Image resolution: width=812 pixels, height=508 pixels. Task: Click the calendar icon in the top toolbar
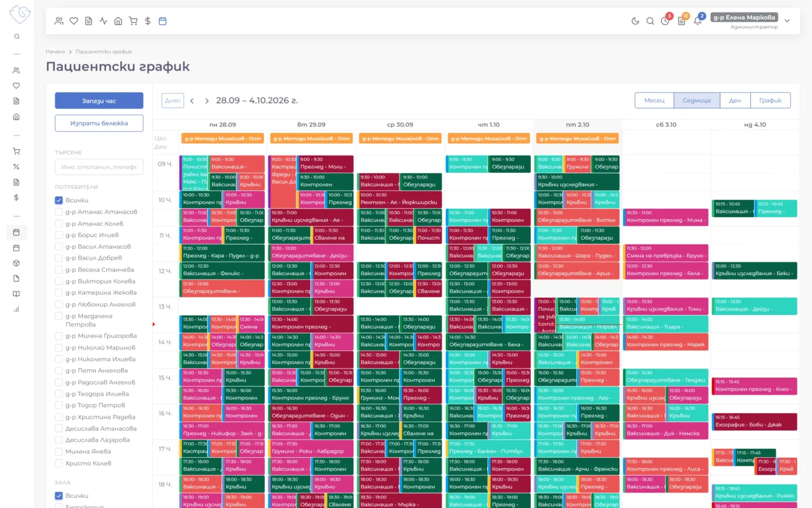163,21
